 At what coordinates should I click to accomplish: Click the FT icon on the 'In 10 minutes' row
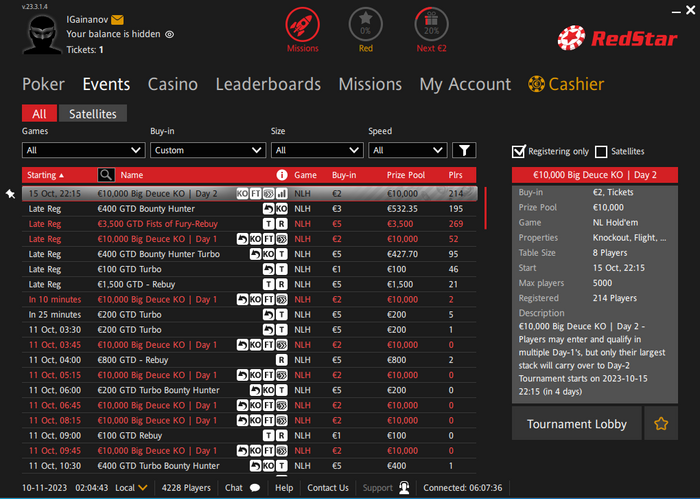[x=268, y=299]
